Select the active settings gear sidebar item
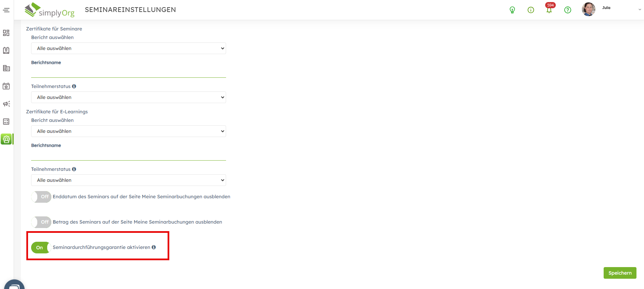 tap(6, 139)
